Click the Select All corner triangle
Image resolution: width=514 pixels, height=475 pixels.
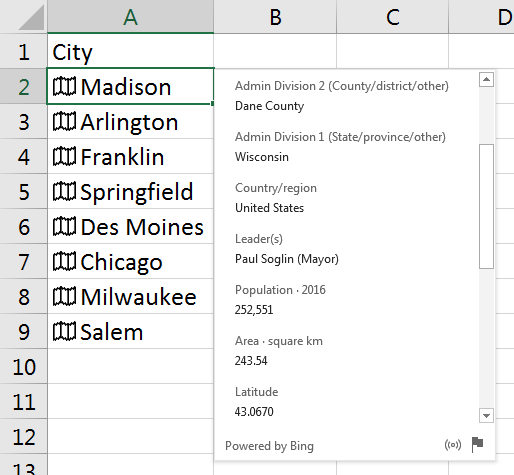[31, 18]
